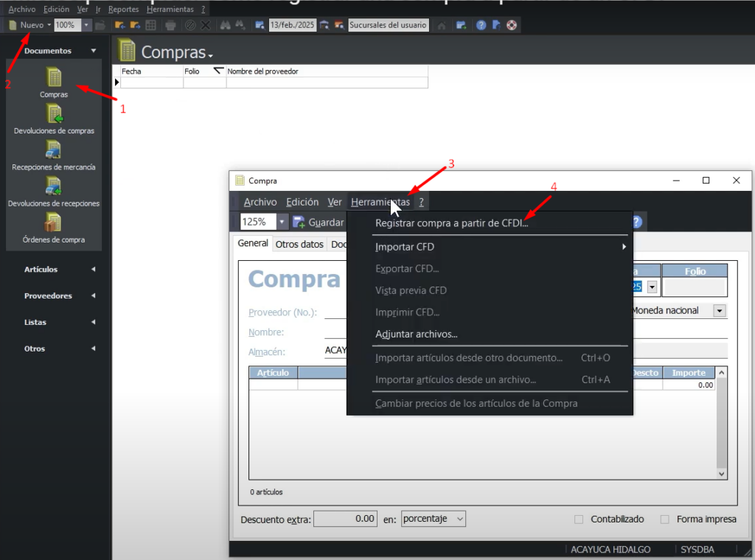
Task: Click the Nuevo button in main toolbar
Action: click(x=30, y=25)
